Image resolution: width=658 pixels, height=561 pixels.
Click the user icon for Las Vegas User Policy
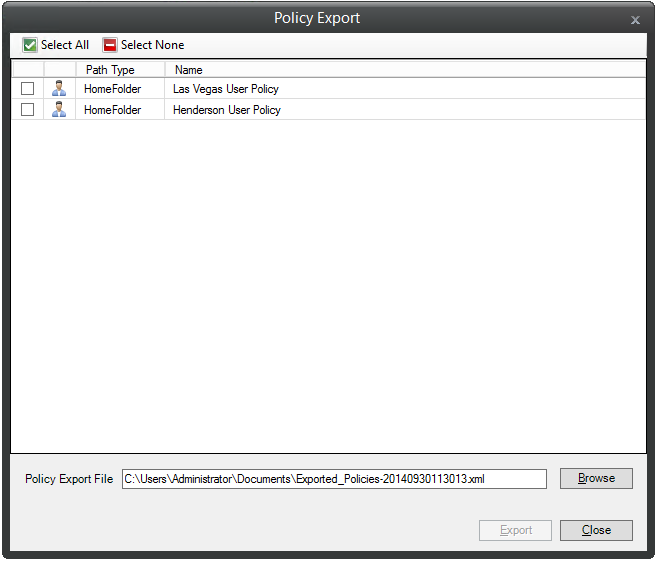(59, 89)
